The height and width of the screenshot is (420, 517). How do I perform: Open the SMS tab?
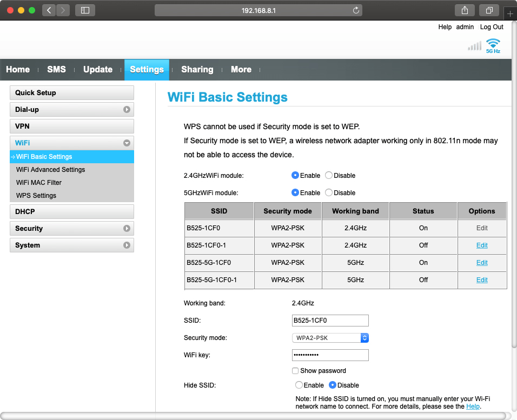click(x=56, y=70)
